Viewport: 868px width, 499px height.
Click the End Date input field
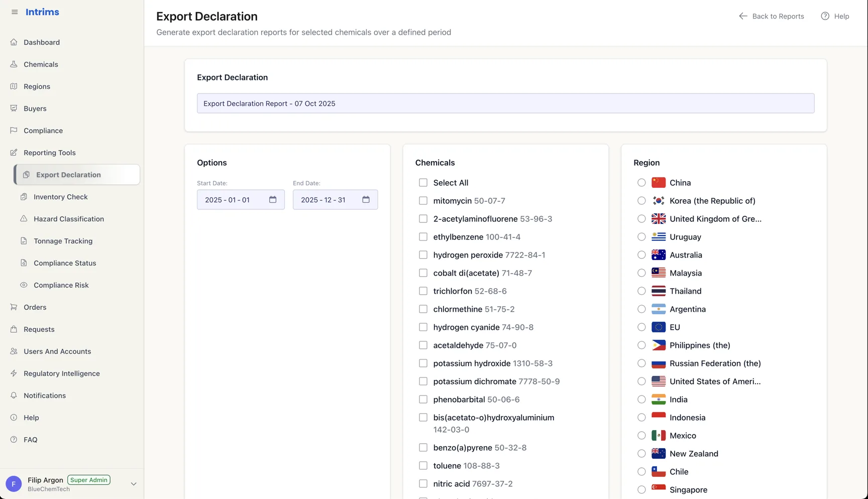[x=335, y=200]
